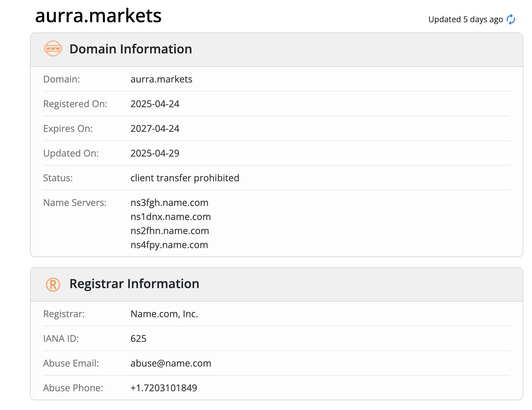Click the 'Abuse Email:' label
Image resolution: width=532 pixels, height=410 pixels.
click(x=71, y=363)
